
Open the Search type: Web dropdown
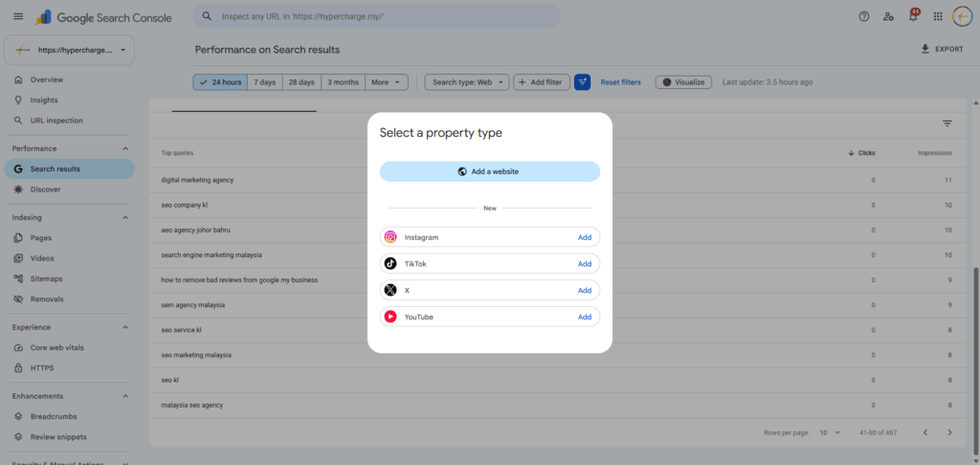467,82
